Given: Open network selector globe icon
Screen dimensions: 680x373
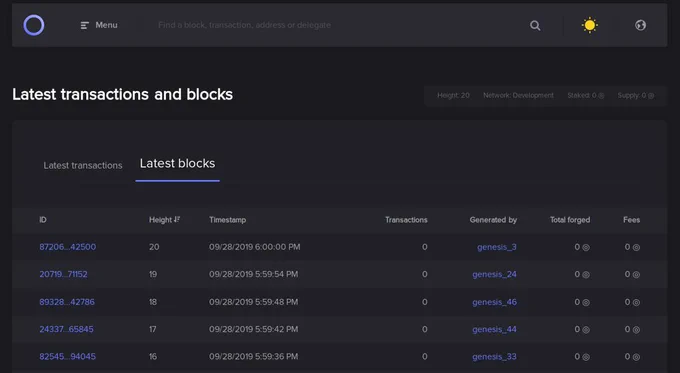Looking at the screenshot, I should [641, 25].
